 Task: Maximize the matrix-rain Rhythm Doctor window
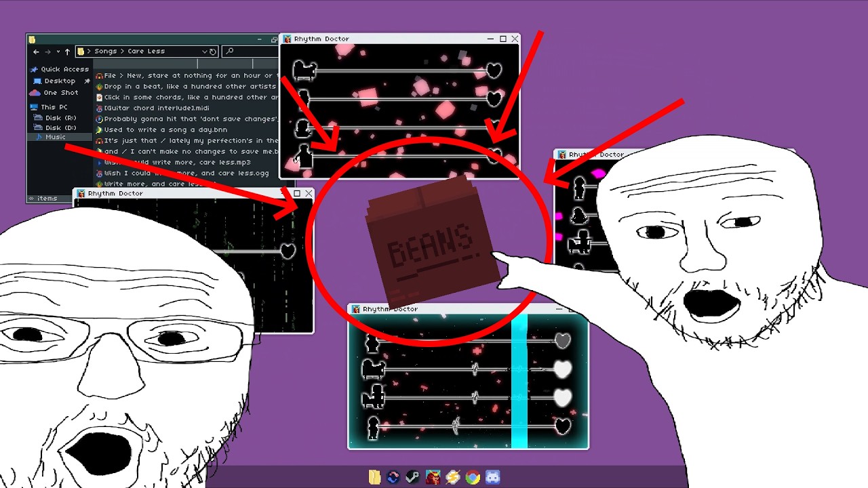pos(296,194)
